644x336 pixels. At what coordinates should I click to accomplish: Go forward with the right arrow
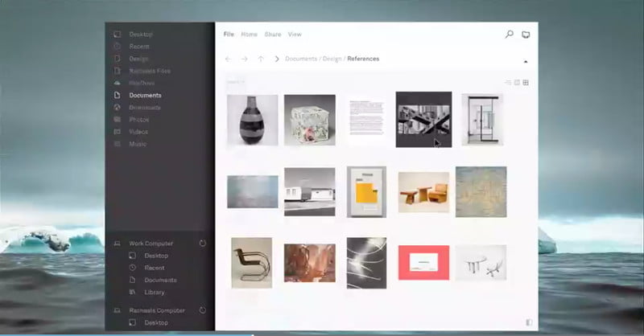(245, 59)
